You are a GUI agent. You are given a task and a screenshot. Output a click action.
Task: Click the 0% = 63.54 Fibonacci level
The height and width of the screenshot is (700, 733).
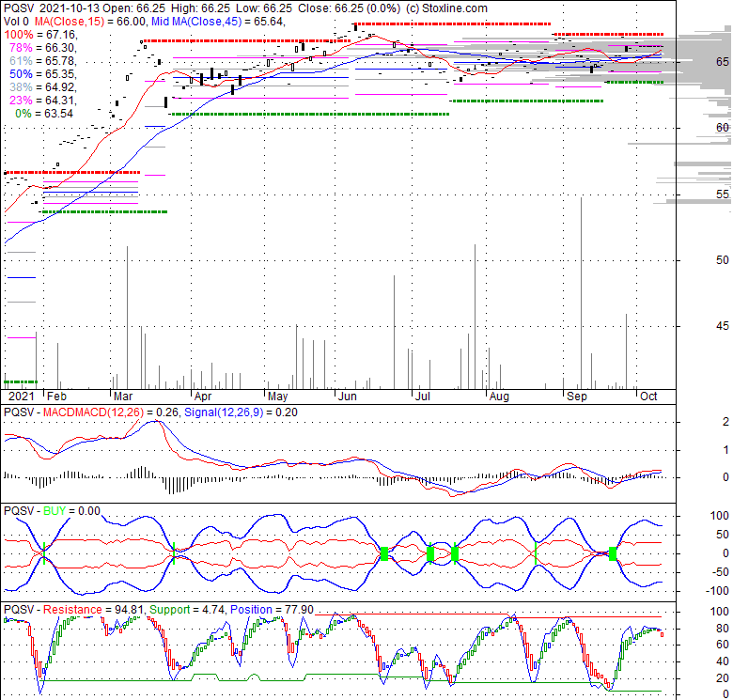click(44, 113)
